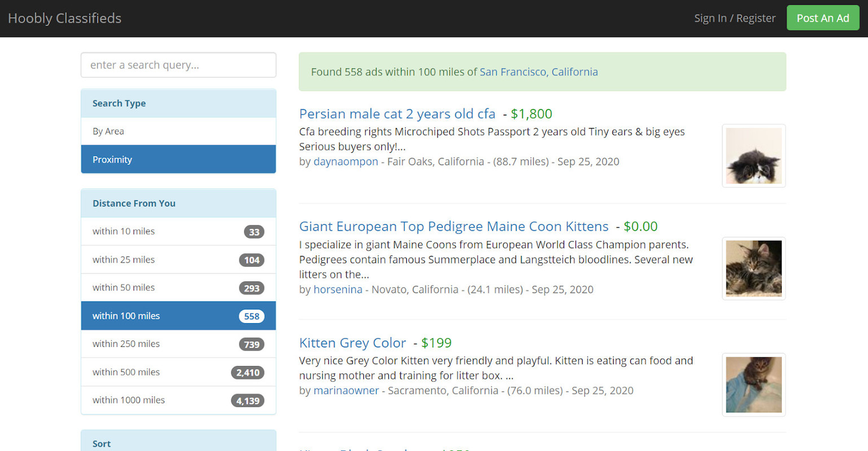Click inside the search query field
868x451 pixels.
click(178, 65)
